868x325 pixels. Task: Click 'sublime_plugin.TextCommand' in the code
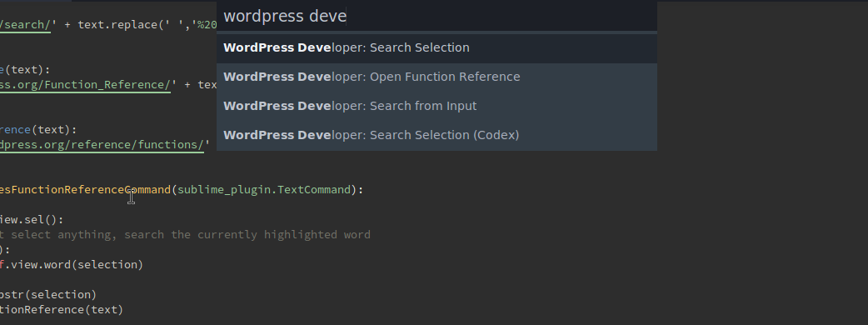pos(264,190)
